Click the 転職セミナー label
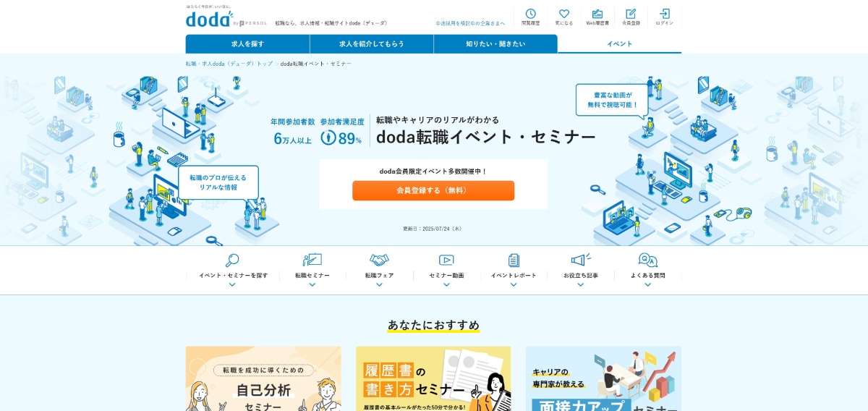Viewport: 868px width, 411px height. click(x=312, y=276)
